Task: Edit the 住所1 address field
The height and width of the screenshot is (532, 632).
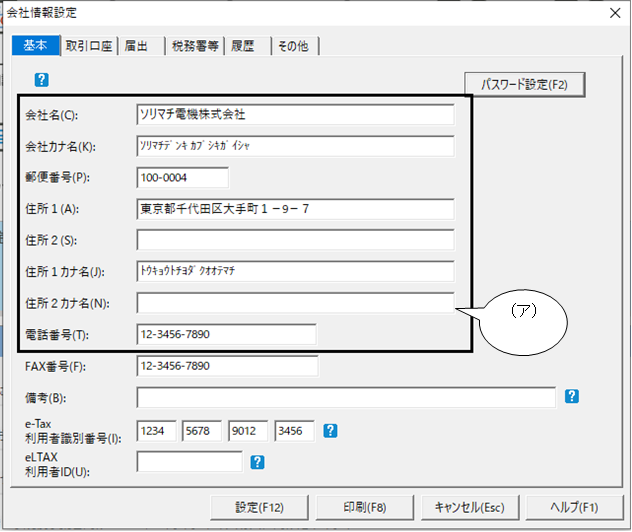Action: [295, 209]
